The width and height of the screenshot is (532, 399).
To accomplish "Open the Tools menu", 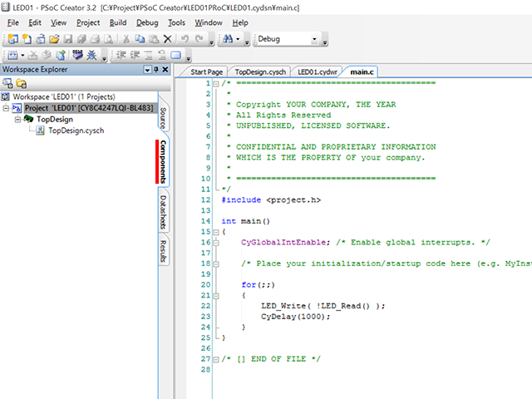I will click(x=177, y=22).
